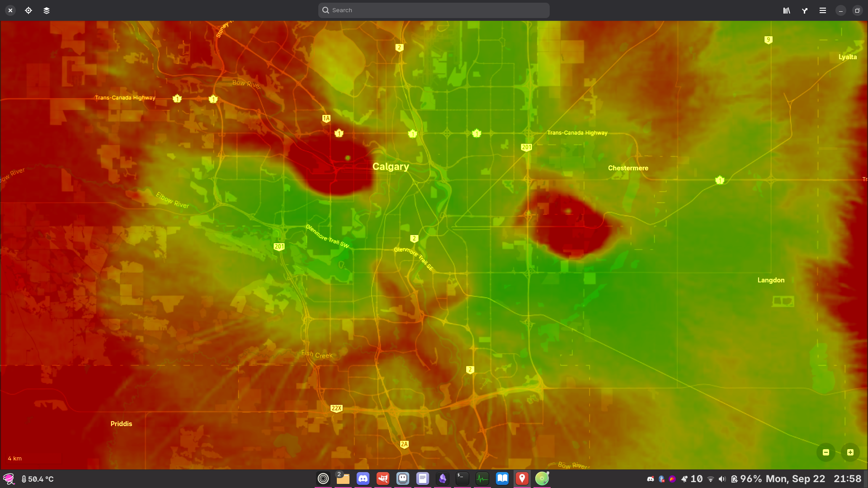Image resolution: width=868 pixels, height=488 pixels.
Task: Click the Calgary city label
Action: click(x=391, y=167)
